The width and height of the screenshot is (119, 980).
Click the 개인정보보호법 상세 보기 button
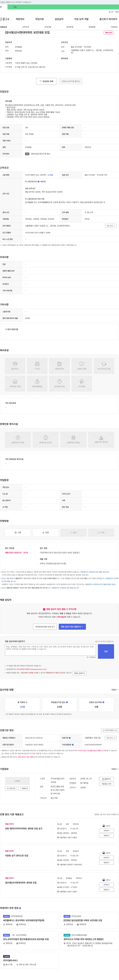[45, 627]
